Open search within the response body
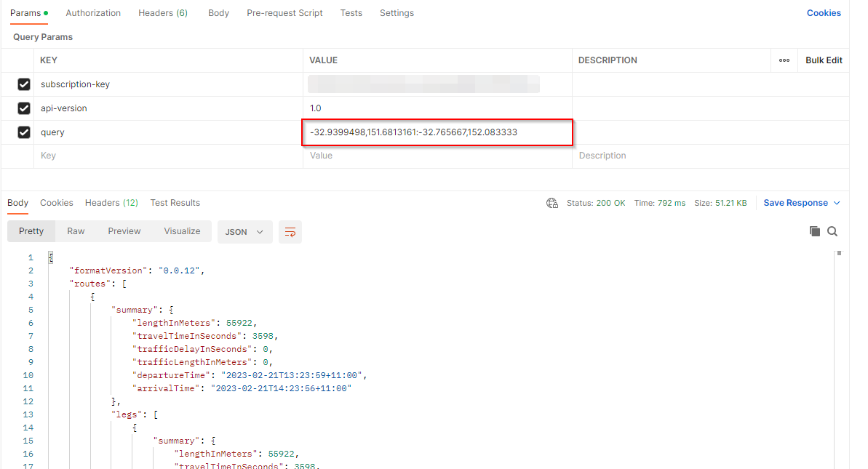 pos(833,231)
